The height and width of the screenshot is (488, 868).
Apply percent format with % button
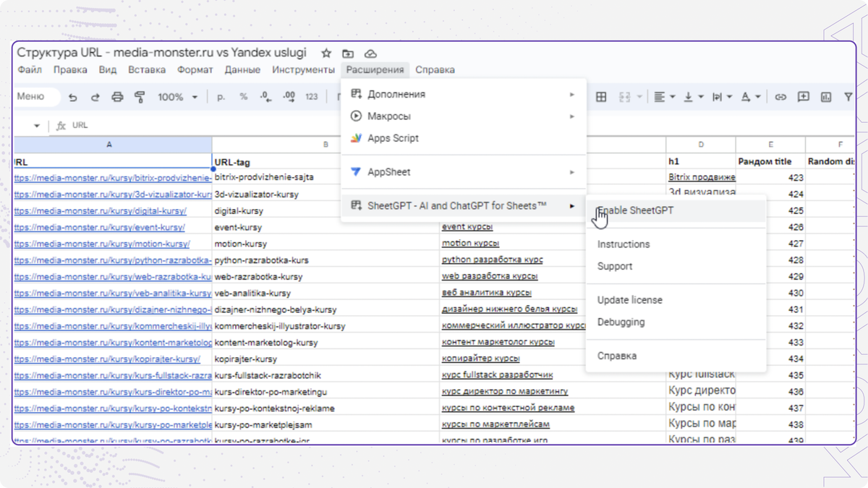[243, 97]
